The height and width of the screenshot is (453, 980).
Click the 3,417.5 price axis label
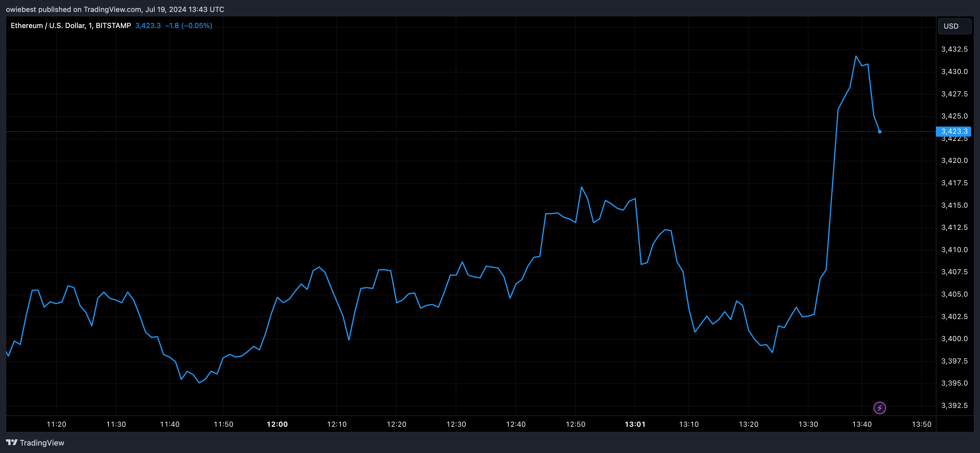point(954,183)
